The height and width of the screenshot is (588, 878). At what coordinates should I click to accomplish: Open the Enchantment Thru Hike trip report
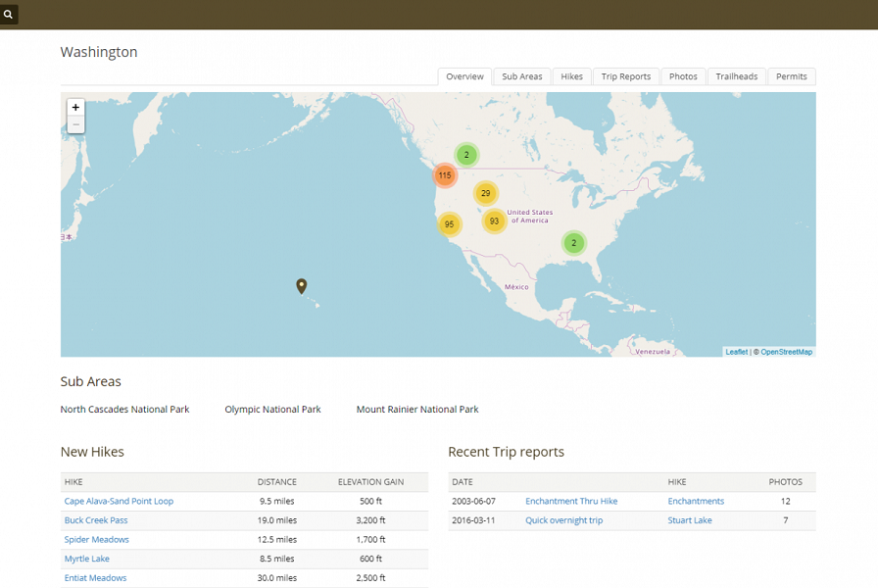pos(571,501)
